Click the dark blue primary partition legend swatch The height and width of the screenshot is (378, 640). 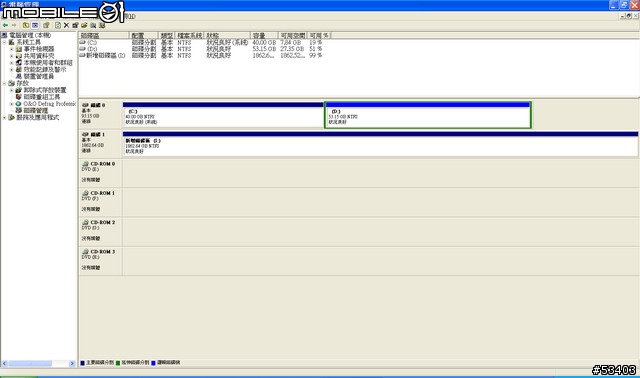(x=82, y=362)
